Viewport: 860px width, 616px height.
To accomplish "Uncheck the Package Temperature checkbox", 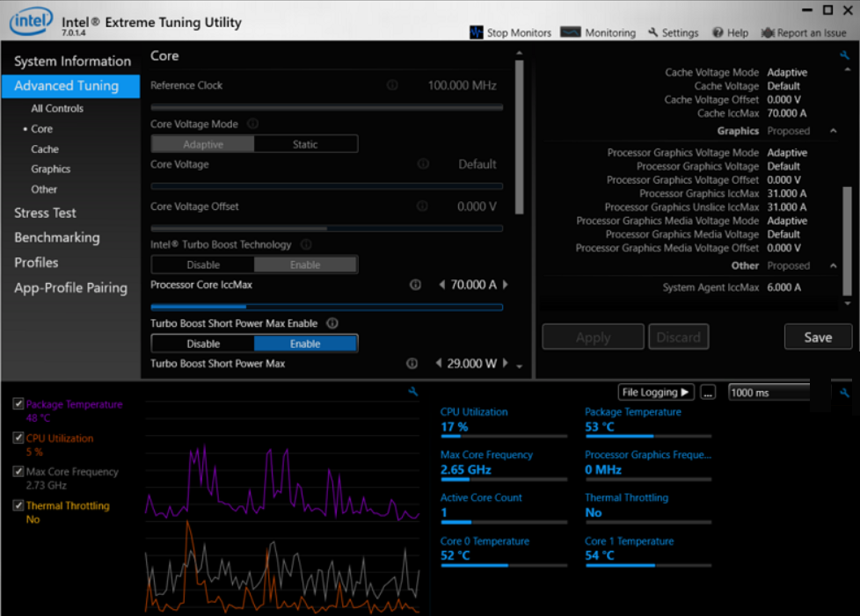I will (x=18, y=404).
